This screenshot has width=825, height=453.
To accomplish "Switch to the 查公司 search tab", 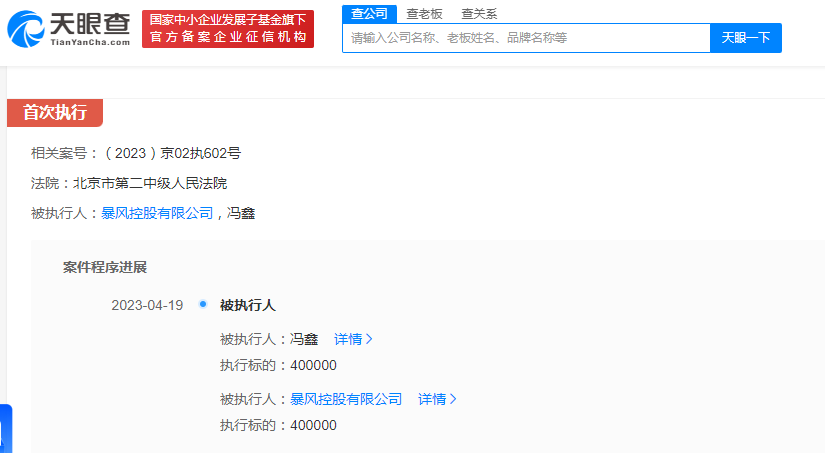I will pyautogui.click(x=369, y=14).
